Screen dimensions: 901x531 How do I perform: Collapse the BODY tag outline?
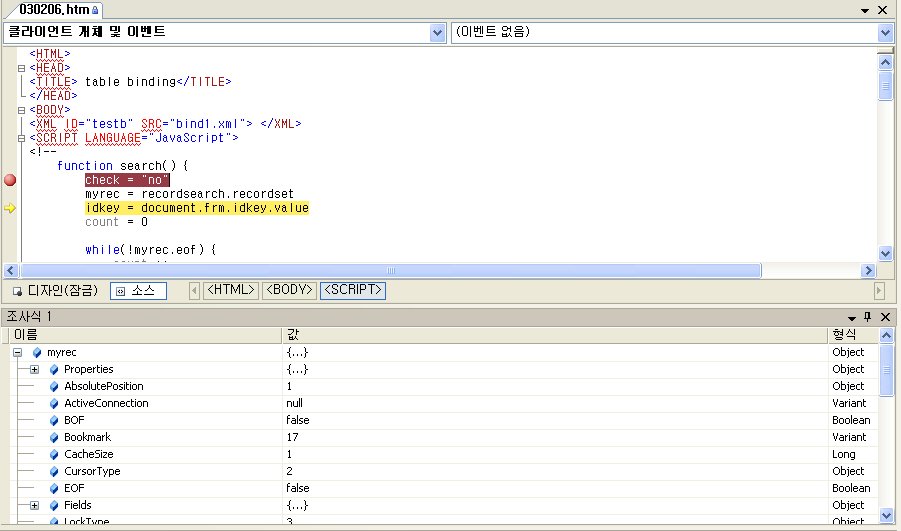click(21, 110)
